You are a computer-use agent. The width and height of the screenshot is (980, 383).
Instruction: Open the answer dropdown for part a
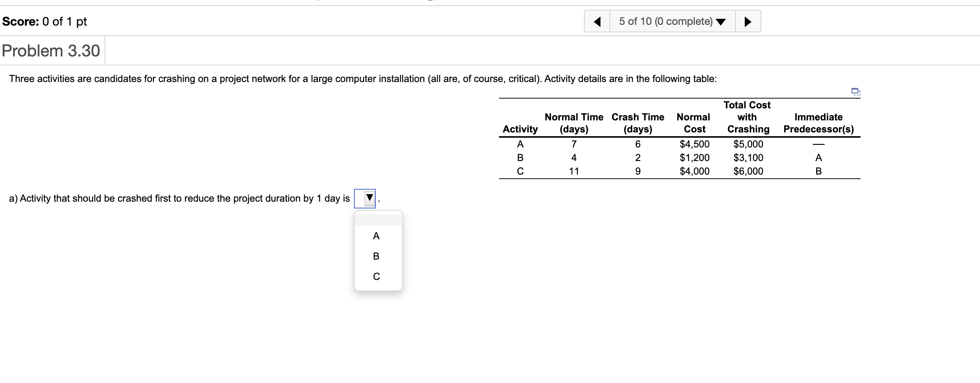point(365,197)
